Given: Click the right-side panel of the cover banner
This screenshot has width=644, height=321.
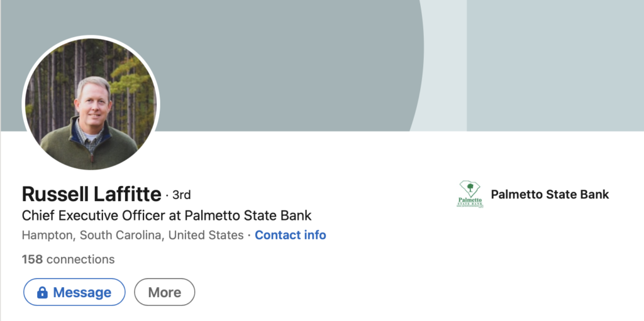Looking at the screenshot, I should click(x=555, y=63).
